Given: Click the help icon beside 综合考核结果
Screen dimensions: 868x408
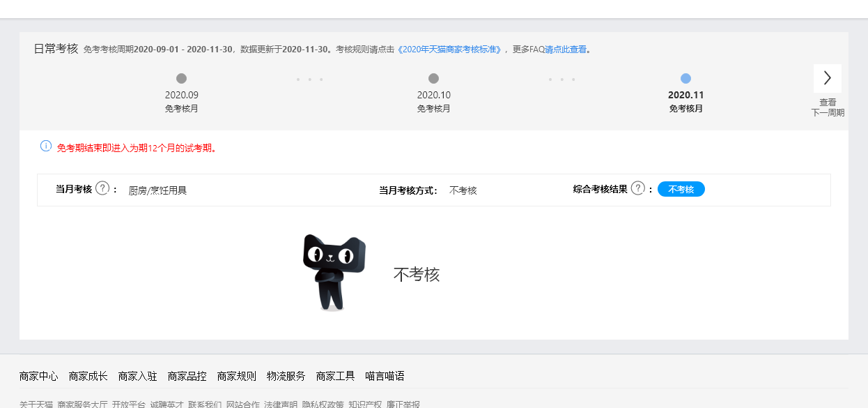Looking at the screenshot, I should [x=637, y=188].
